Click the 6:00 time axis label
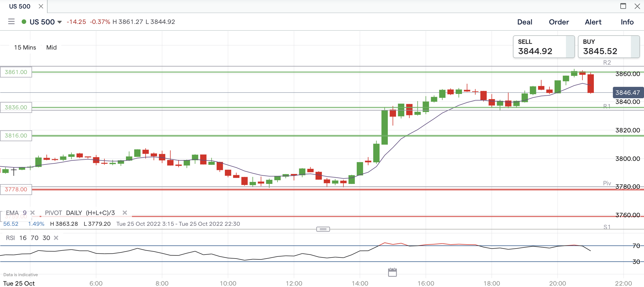 click(x=96, y=283)
